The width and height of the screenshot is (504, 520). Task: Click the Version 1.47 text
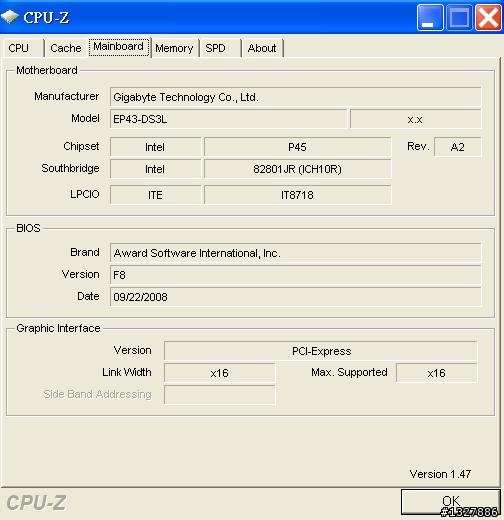click(440, 474)
